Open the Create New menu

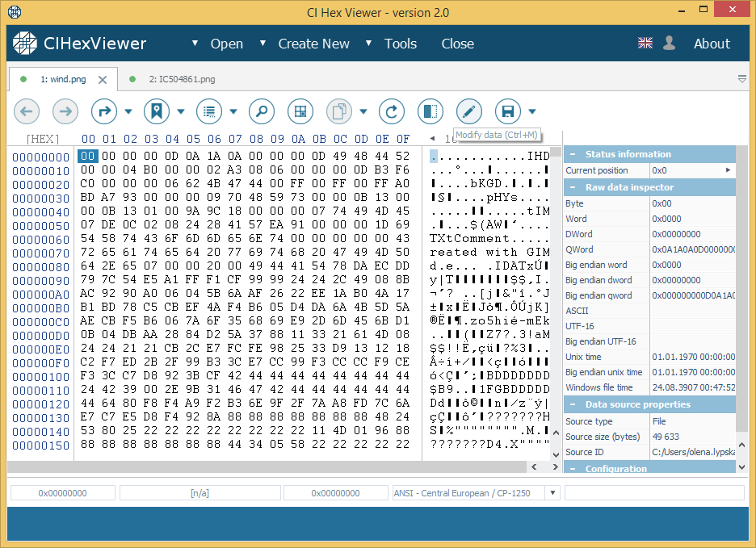pyautogui.click(x=314, y=44)
